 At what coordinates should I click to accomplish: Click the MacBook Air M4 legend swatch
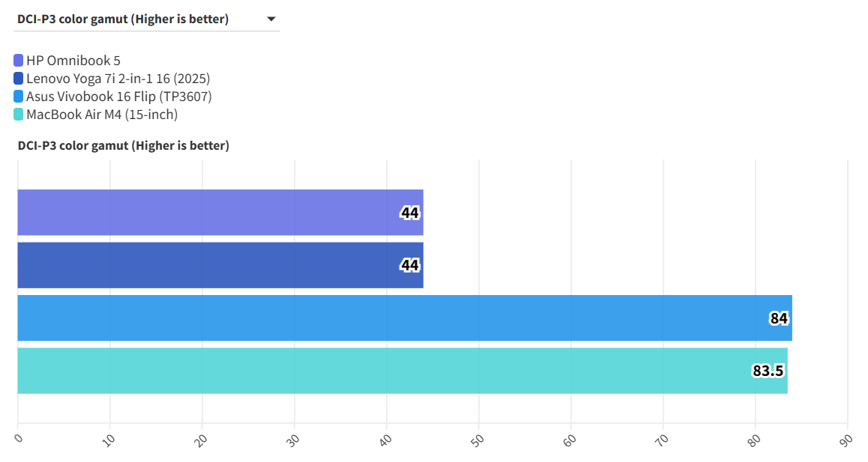click(x=19, y=115)
